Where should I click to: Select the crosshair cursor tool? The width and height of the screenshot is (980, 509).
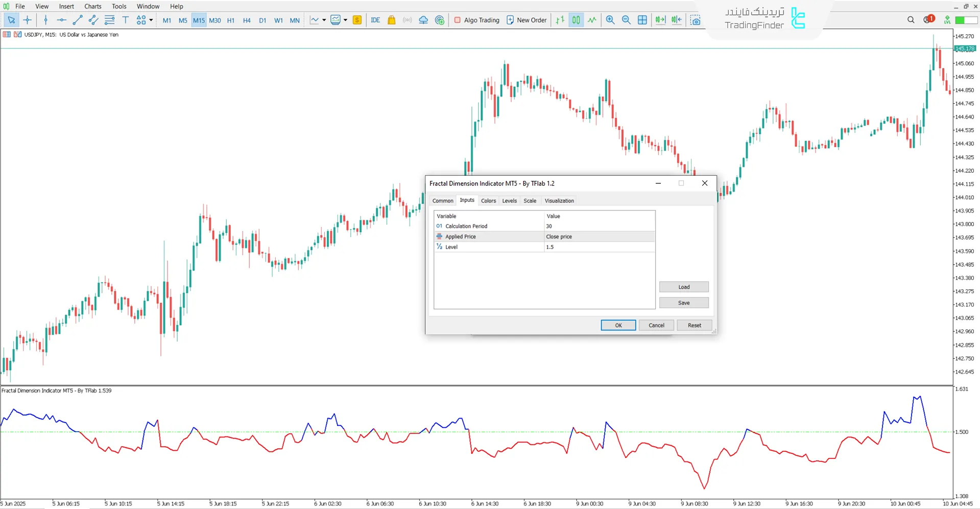point(28,20)
